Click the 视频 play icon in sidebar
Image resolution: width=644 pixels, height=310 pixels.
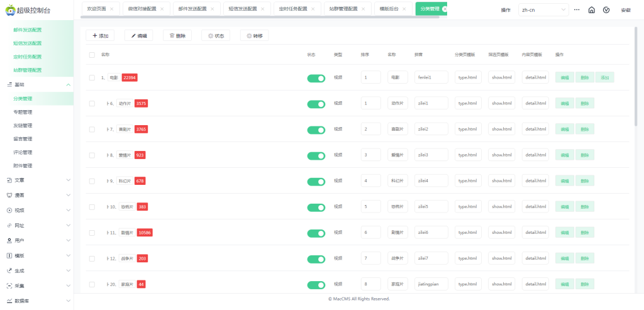[9, 210]
